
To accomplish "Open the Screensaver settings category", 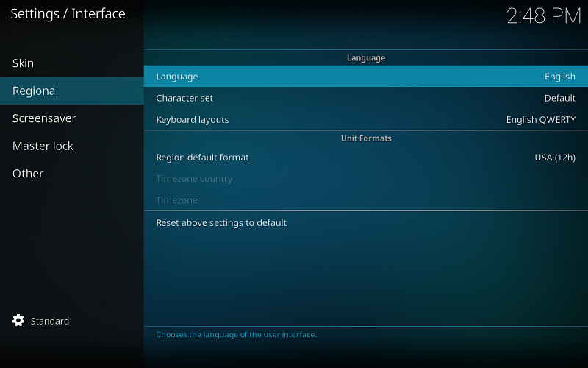I will point(71,118).
